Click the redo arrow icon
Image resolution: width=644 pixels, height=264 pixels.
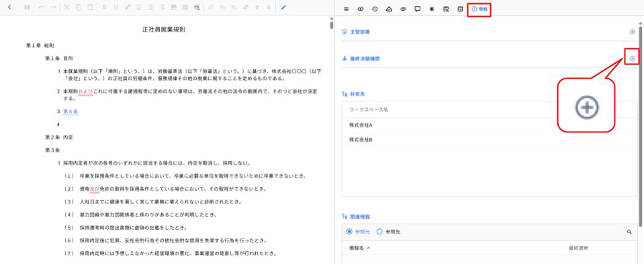coord(53,7)
